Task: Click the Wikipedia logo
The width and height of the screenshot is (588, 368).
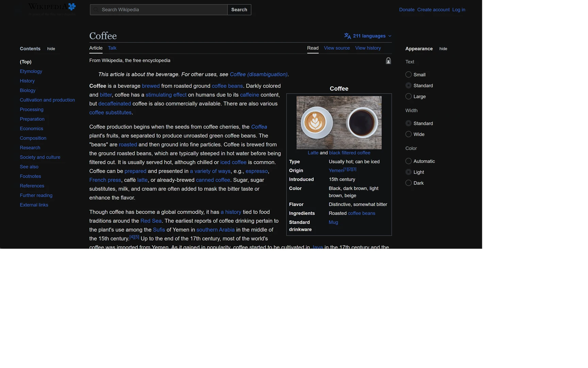Action: pyautogui.click(x=52, y=9)
